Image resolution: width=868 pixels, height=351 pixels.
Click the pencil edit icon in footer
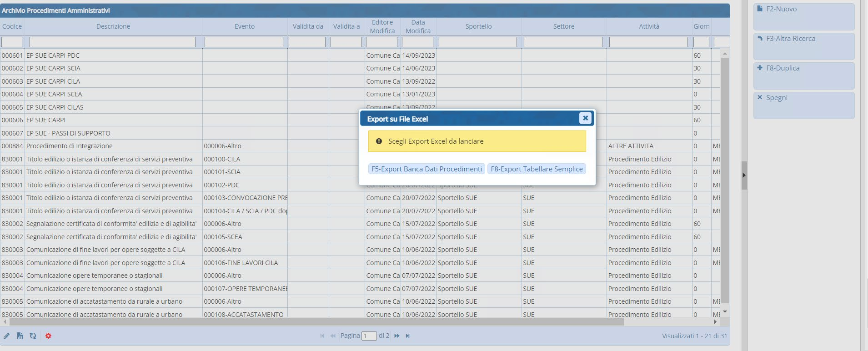[x=7, y=336]
